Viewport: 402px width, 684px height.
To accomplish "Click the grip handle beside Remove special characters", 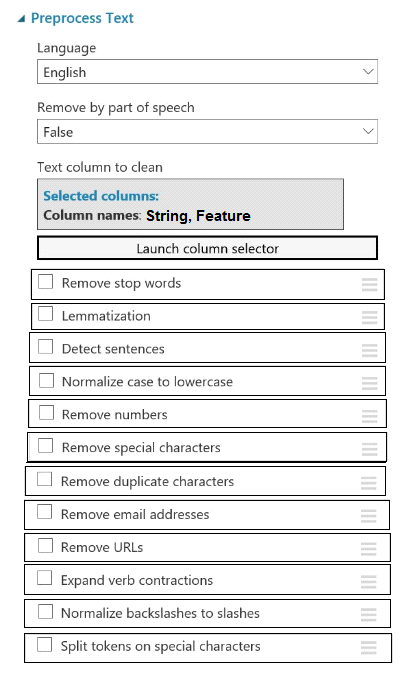I will coord(369,449).
